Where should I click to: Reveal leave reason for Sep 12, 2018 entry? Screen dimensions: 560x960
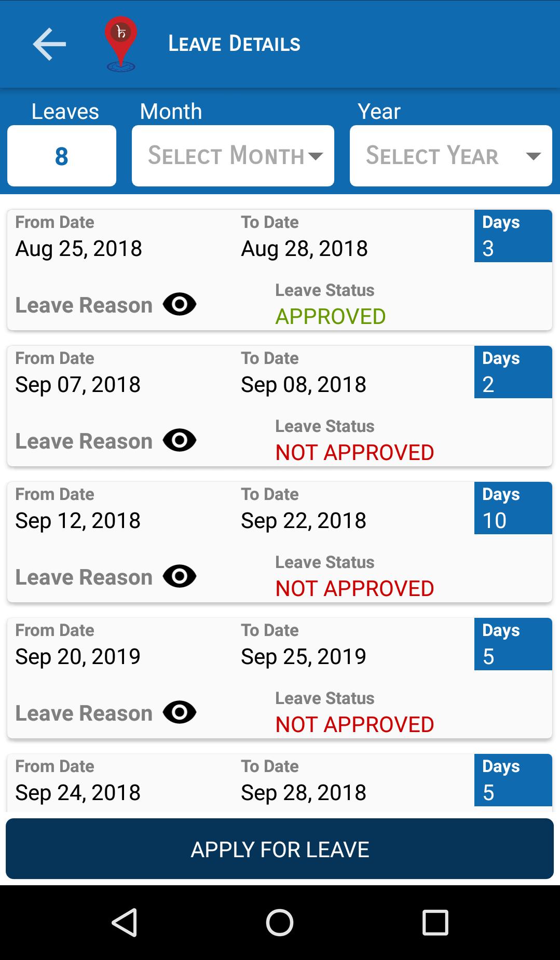(180, 576)
